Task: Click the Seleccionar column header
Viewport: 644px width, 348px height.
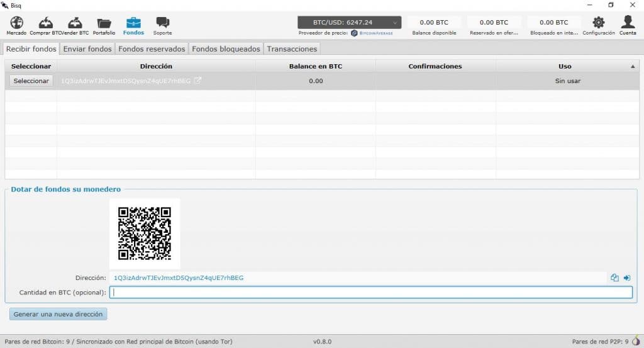Action: tap(31, 66)
